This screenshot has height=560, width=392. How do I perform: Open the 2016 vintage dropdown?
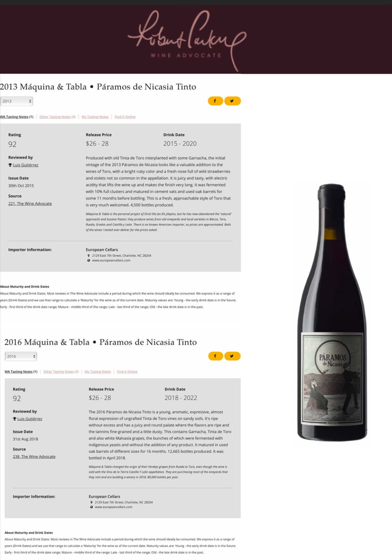point(21,356)
